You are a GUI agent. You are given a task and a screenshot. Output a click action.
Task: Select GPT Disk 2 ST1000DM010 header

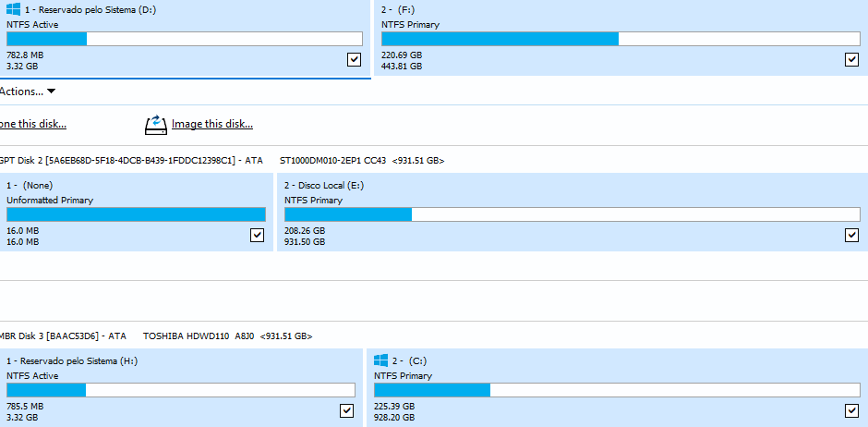[x=222, y=161]
